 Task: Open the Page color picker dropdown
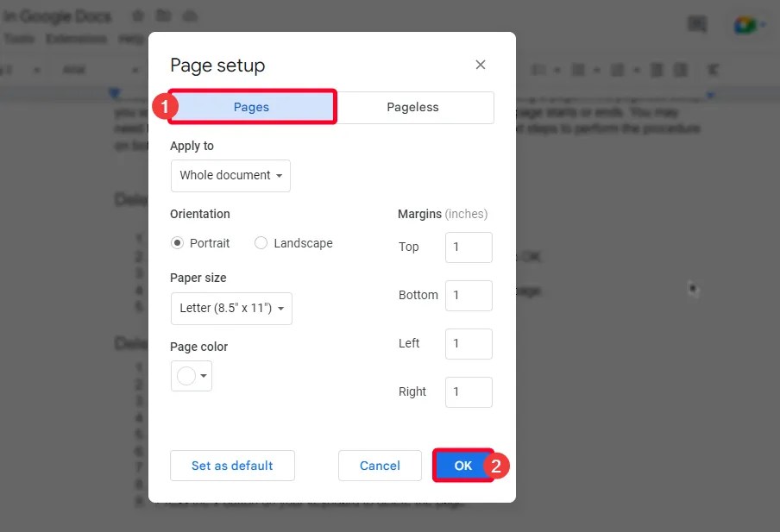tap(192, 376)
